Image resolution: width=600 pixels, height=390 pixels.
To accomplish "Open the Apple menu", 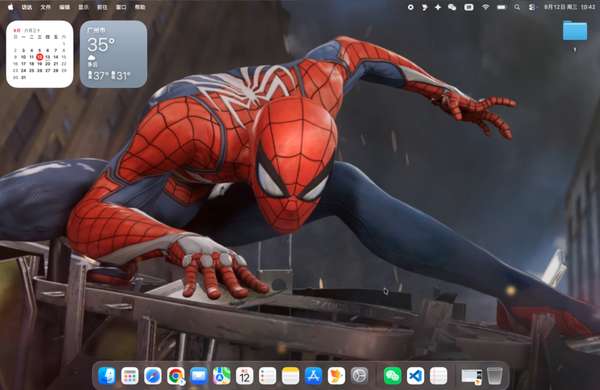I will (x=11, y=7).
